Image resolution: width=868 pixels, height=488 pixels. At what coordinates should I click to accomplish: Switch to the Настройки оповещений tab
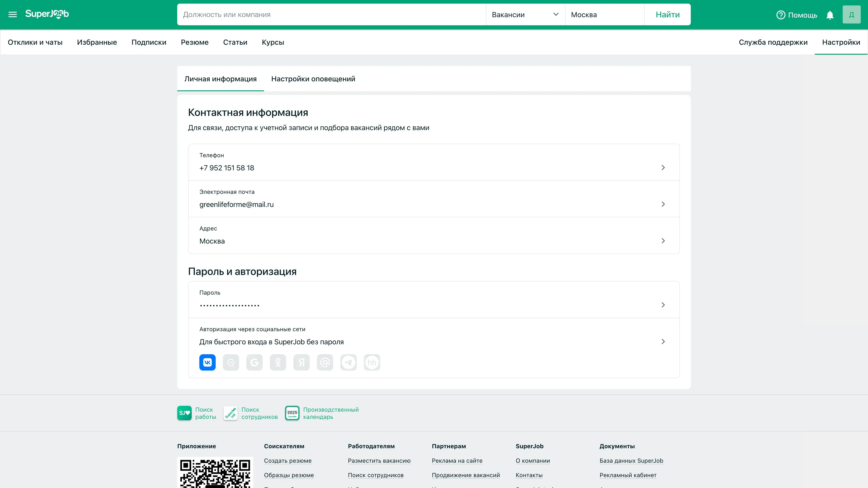(313, 79)
